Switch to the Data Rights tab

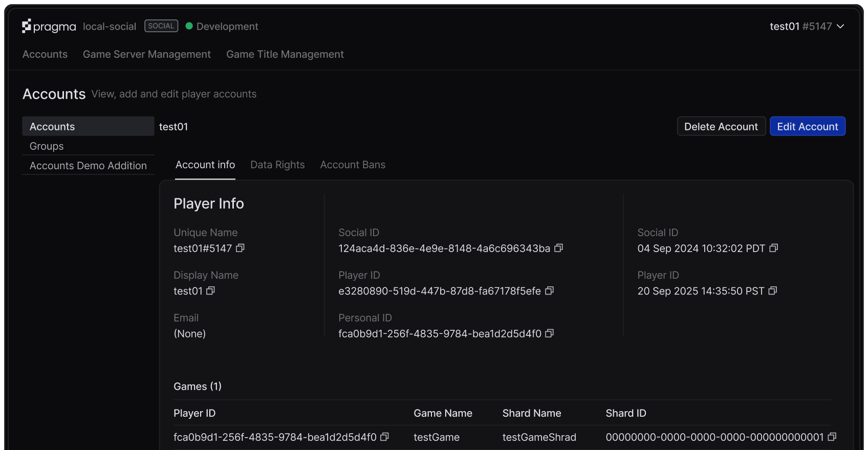click(x=277, y=165)
